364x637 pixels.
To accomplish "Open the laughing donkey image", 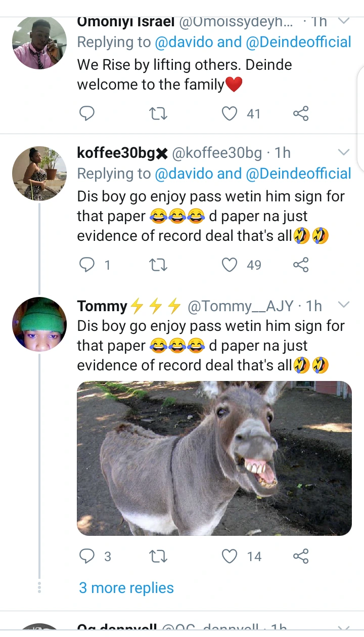I will 214,458.
